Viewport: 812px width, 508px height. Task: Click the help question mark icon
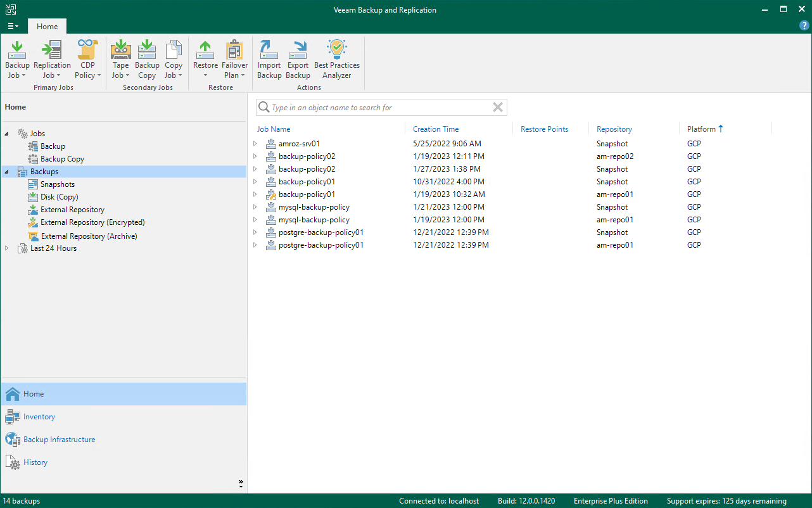pos(804,26)
